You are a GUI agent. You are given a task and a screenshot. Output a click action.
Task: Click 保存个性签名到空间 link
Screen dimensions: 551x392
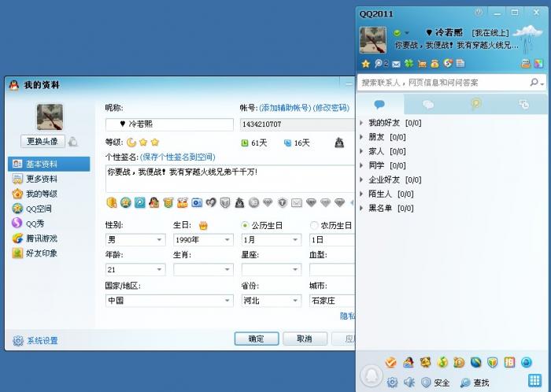[177, 157]
